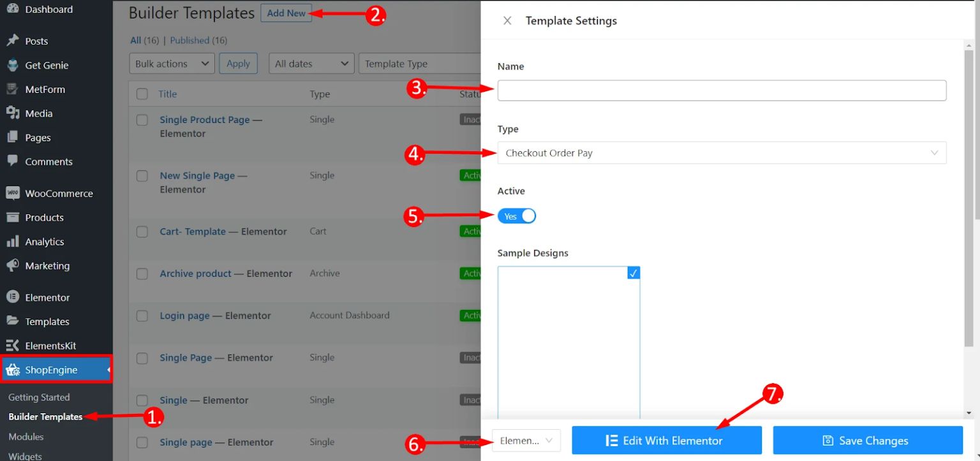Click the ShopEngine basket icon in sidebar
This screenshot has height=461, width=980.
tap(13, 370)
